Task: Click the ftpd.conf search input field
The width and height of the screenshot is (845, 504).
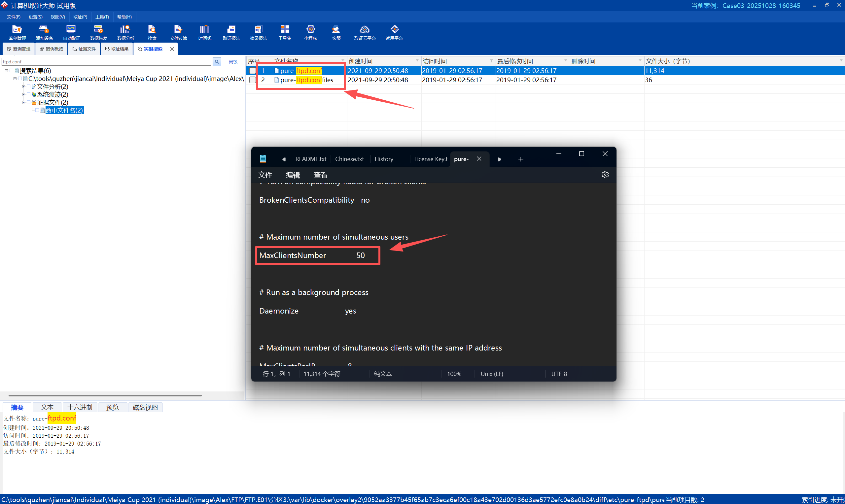Action: pos(106,61)
